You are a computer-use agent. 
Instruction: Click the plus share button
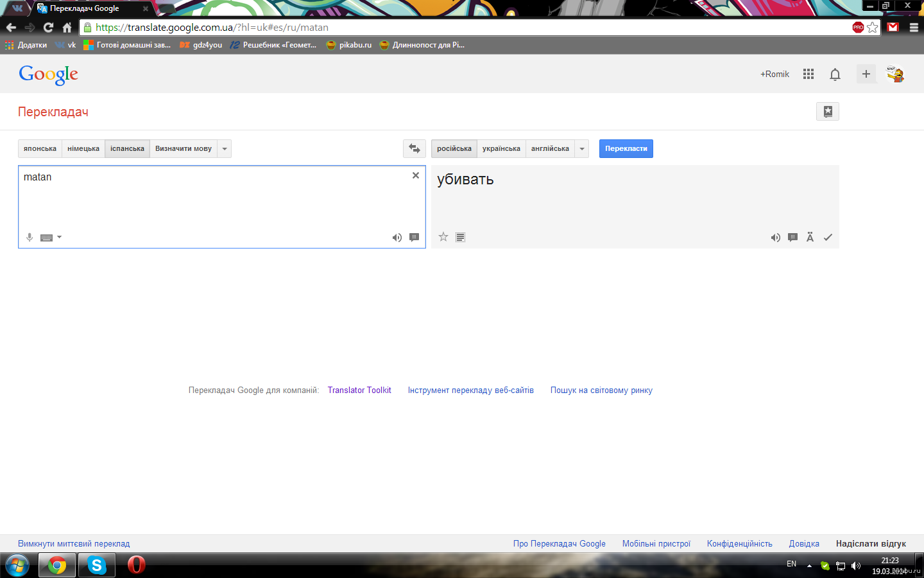[866, 74]
